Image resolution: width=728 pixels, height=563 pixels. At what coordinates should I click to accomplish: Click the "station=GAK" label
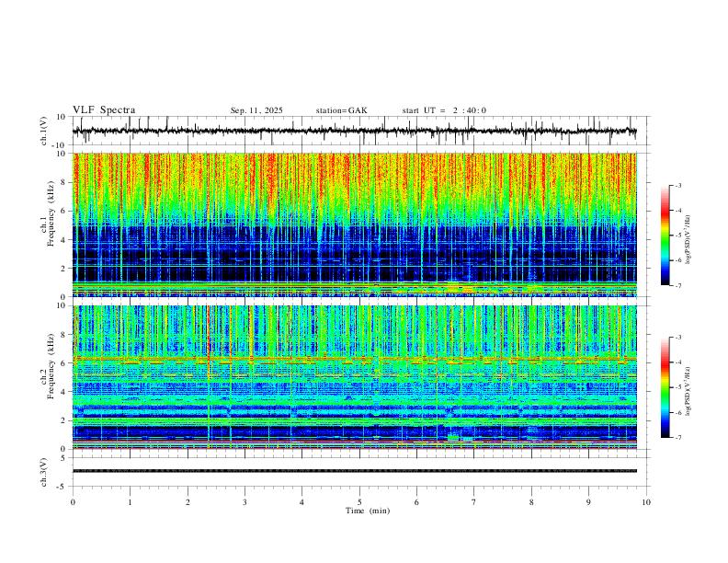coord(341,110)
